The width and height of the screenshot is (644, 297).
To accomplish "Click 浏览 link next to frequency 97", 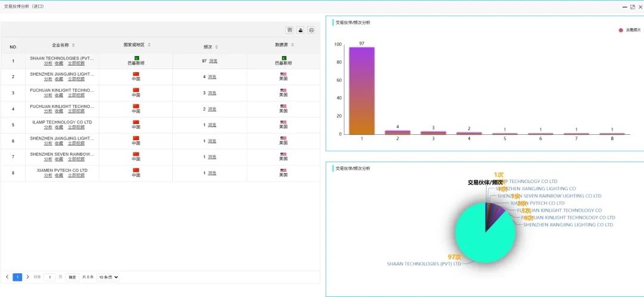I will point(213,61).
